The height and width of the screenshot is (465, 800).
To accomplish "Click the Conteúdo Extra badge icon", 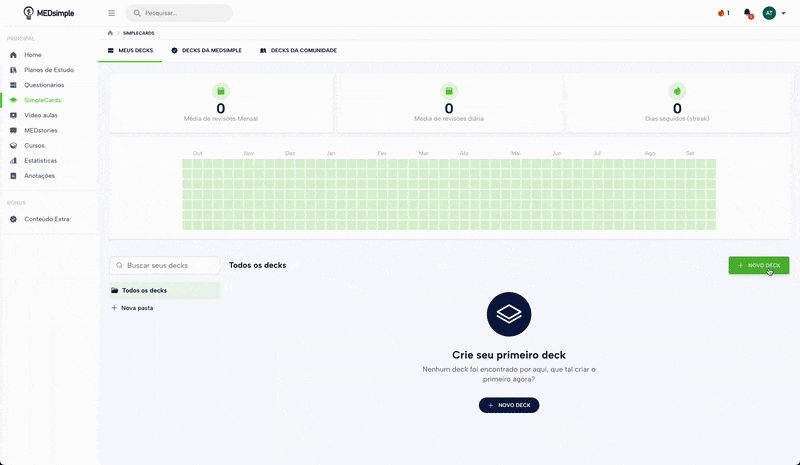I will (13, 219).
